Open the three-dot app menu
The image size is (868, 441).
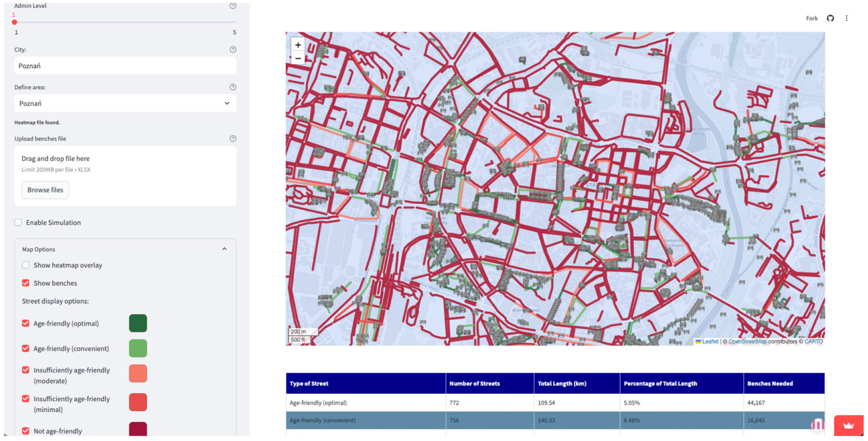846,18
